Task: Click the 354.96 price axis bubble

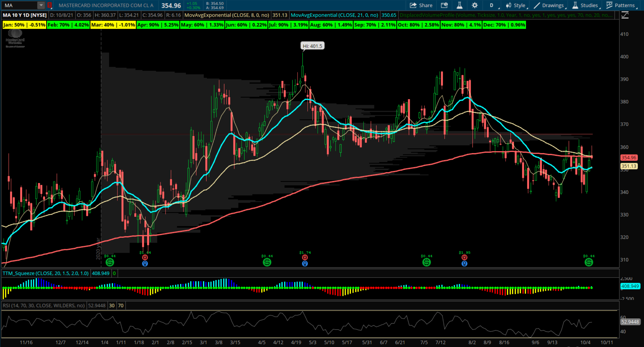Action: (629, 157)
